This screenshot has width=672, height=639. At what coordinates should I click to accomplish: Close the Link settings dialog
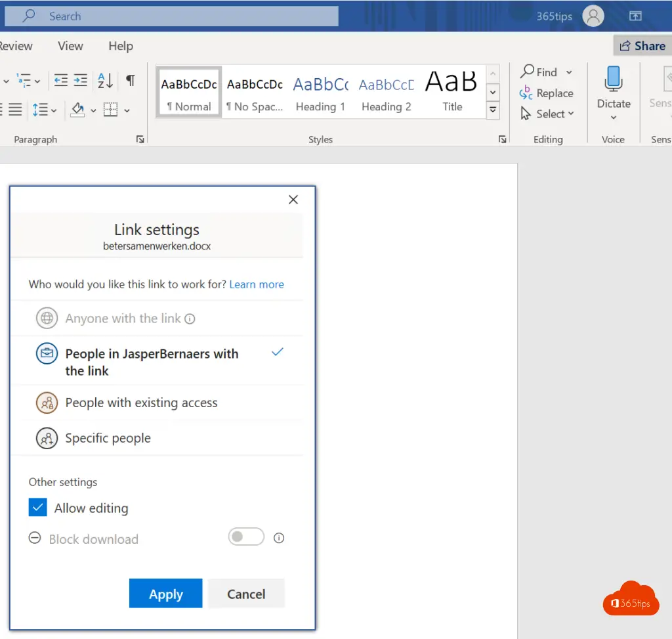tap(293, 200)
